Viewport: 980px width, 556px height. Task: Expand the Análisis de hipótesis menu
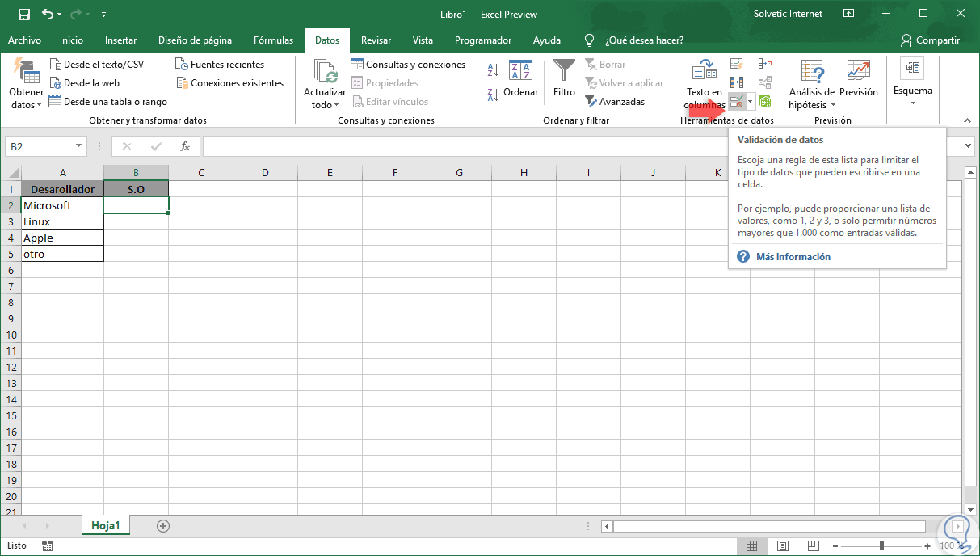click(x=811, y=86)
